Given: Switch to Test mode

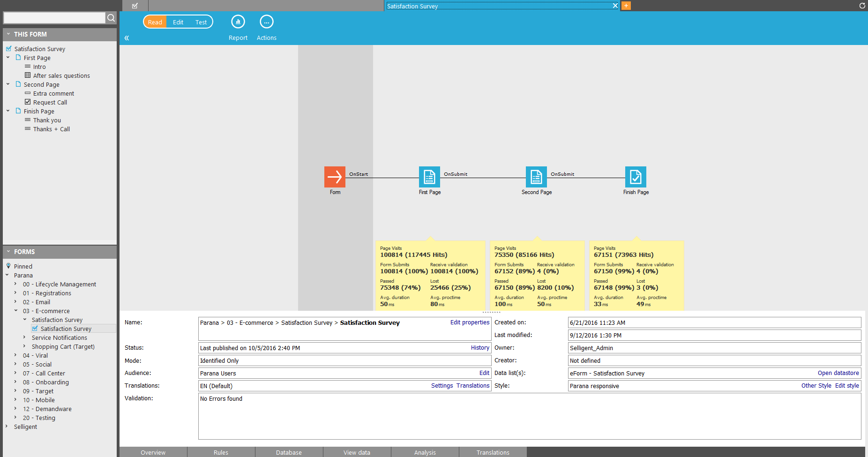Looking at the screenshot, I should pyautogui.click(x=201, y=22).
